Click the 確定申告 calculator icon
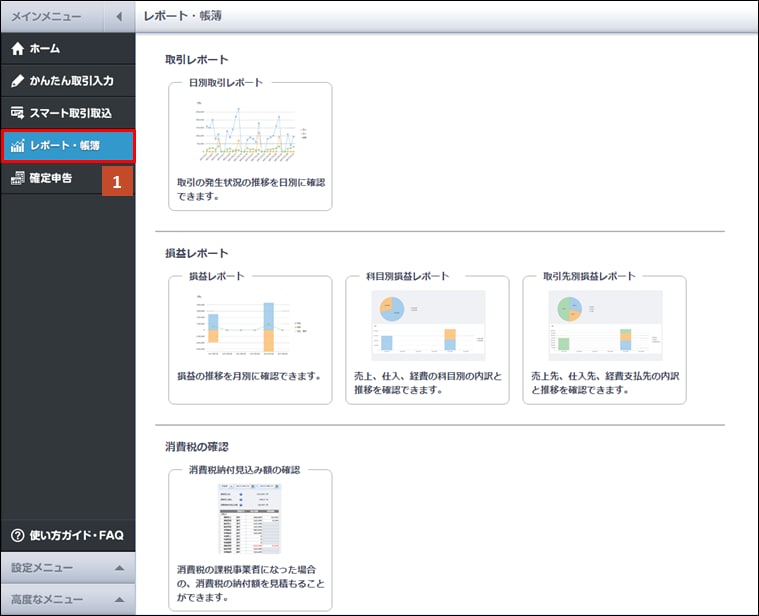The image size is (759, 616). tap(17, 178)
